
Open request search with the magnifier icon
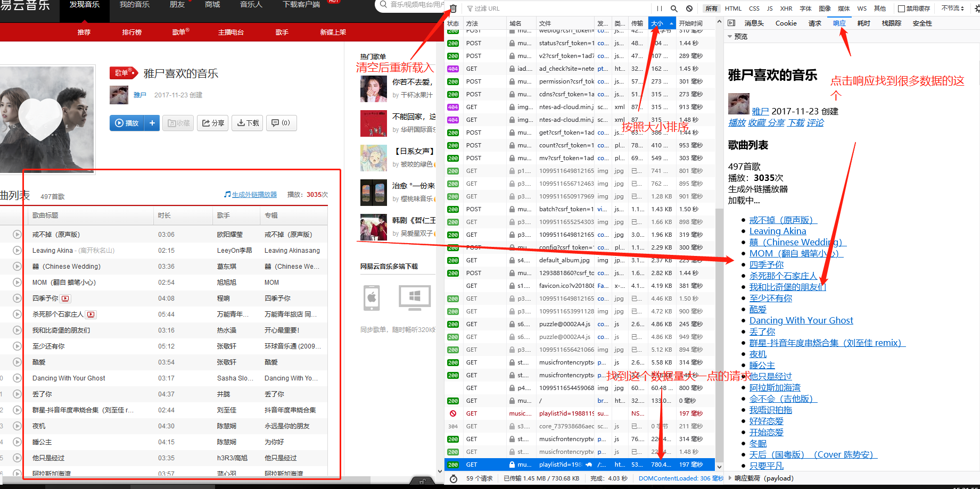pyautogui.click(x=673, y=9)
